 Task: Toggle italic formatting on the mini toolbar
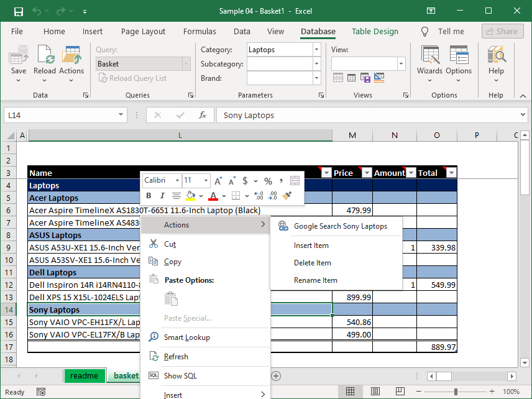[162, 195]
